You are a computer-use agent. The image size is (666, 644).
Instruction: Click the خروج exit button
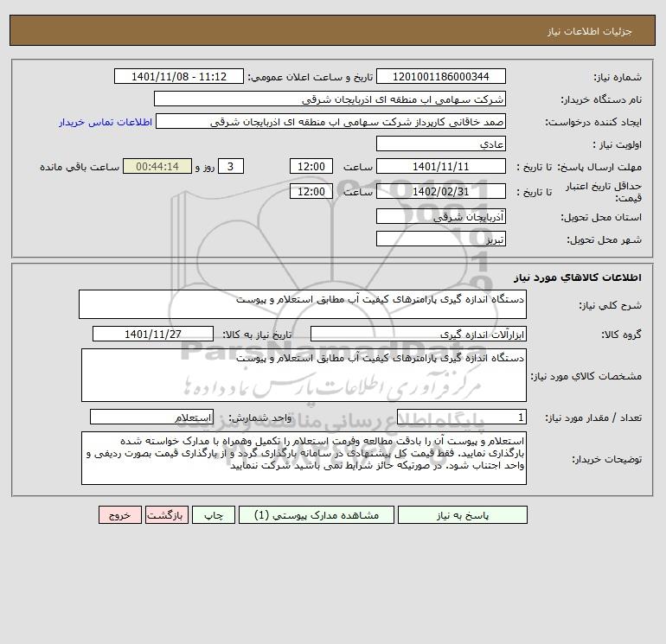pyautogui.click(x=119, y=515)
